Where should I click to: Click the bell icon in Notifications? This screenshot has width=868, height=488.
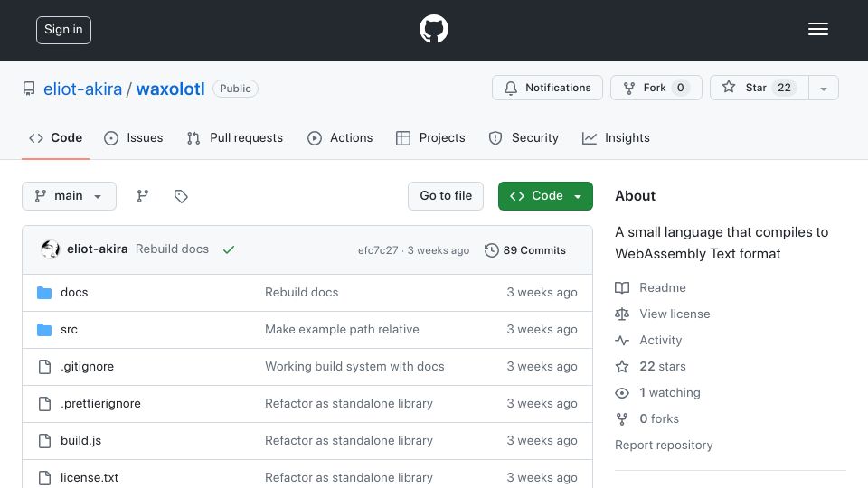click(511, 88)
